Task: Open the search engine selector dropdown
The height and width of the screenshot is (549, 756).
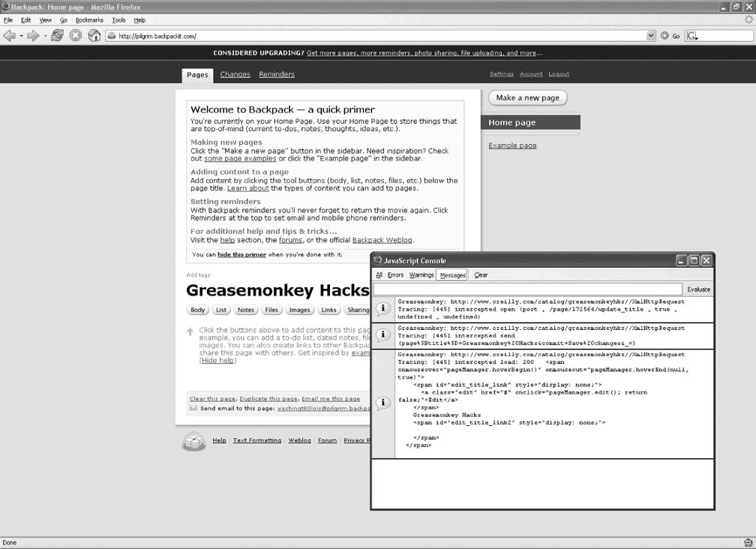Action: click(691, 35)
